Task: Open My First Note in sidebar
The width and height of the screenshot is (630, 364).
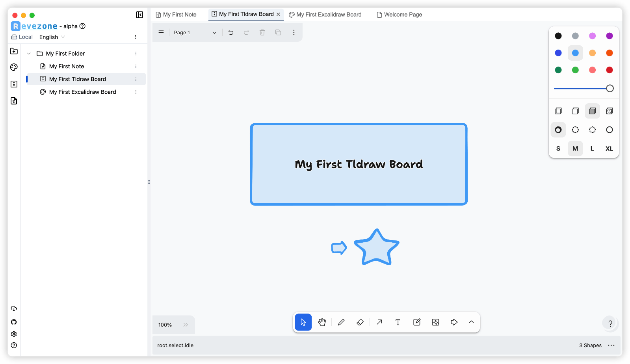Action: click(67, 66)
